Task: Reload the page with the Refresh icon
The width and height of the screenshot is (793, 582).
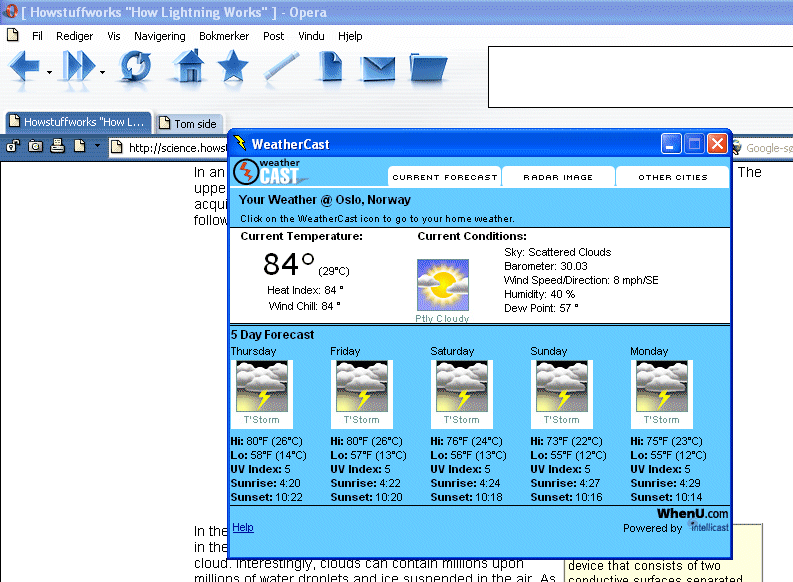Action: coord(135,66)
